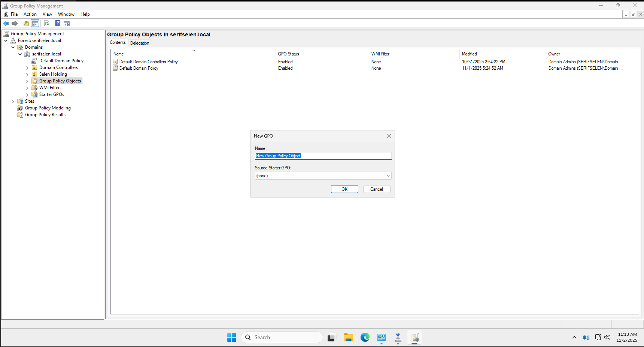Sort the list by Modified column header
Screen dimensions: 644x347
click(x=470, y=54)
